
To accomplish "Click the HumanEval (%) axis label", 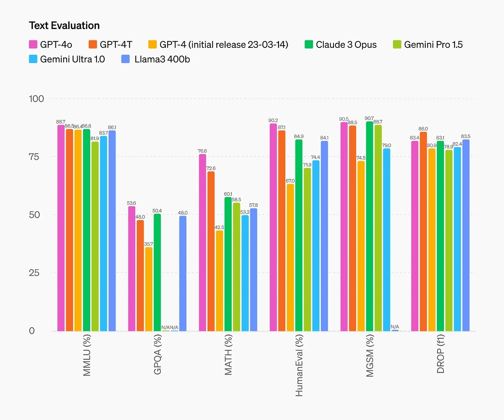I will click(x=299, y=365).
